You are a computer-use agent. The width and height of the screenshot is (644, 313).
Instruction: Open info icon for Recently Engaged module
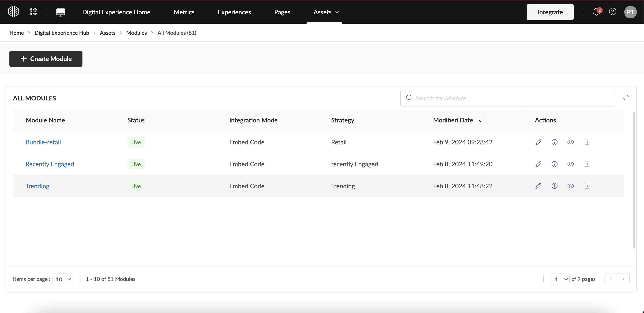554,164
